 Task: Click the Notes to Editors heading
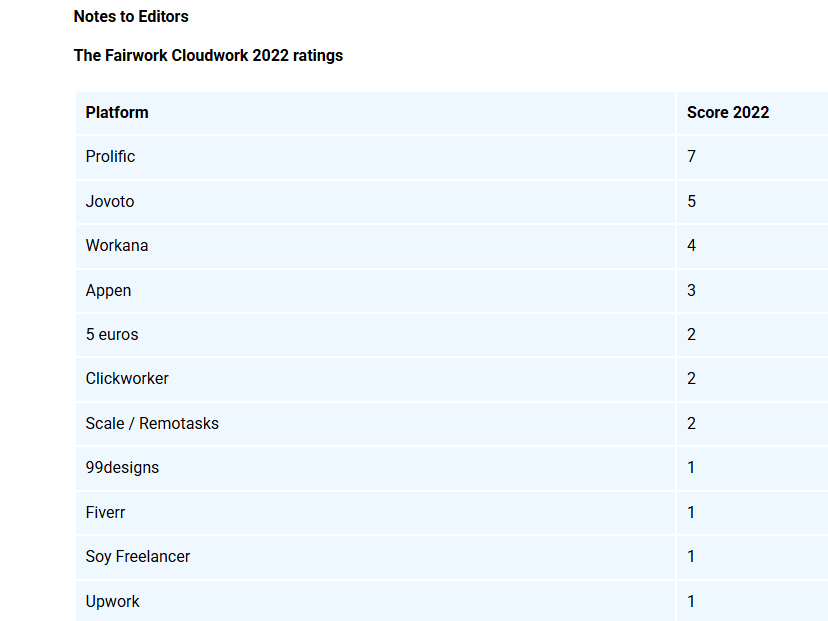click(131, 16)
